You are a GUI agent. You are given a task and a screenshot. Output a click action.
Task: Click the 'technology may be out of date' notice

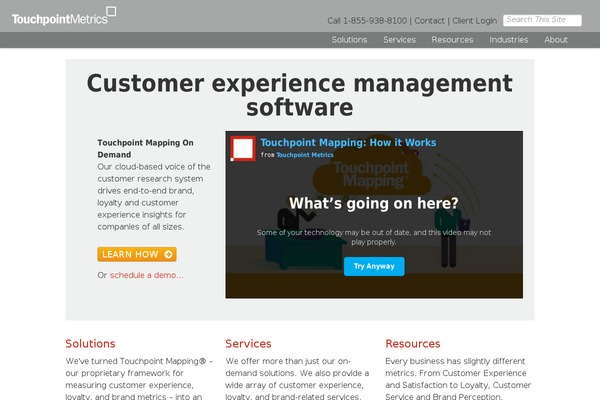pos(374,237)
